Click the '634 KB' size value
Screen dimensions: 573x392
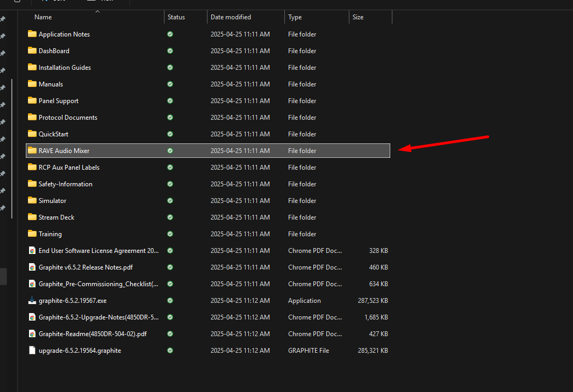pyautogui.click(x=378, y=284)
